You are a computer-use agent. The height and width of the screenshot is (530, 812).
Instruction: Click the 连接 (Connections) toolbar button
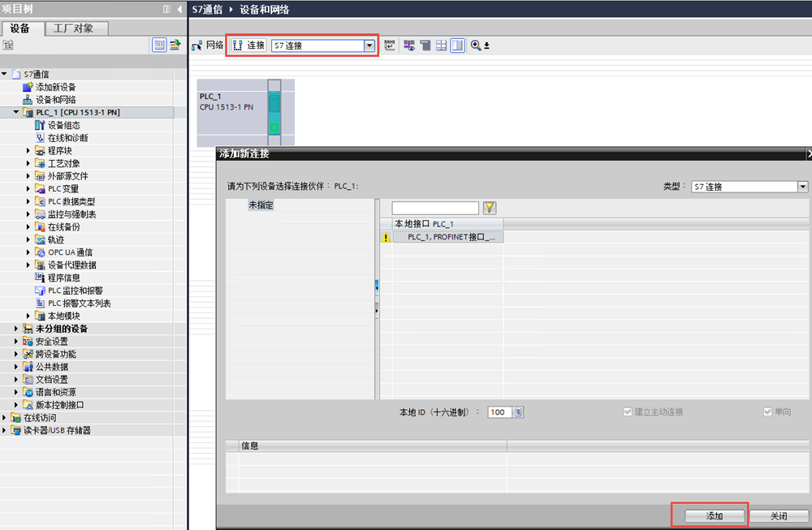[248, 46]
